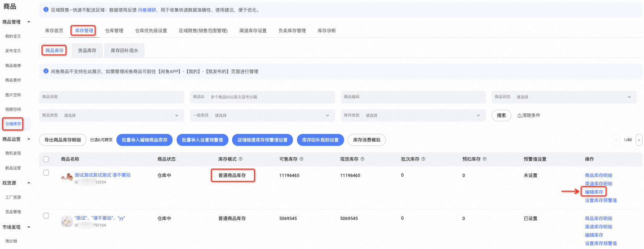644x249 pixels.
Task: Go to next page arrow in pagination
Action: 639,140
